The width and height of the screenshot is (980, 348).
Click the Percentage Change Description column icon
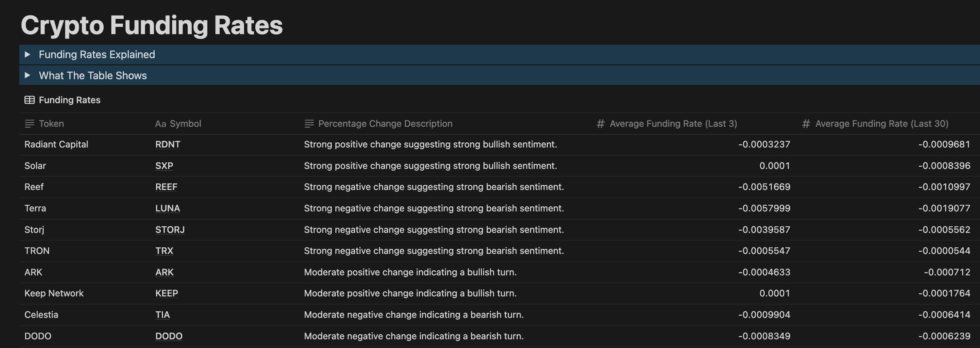(309, 124)
